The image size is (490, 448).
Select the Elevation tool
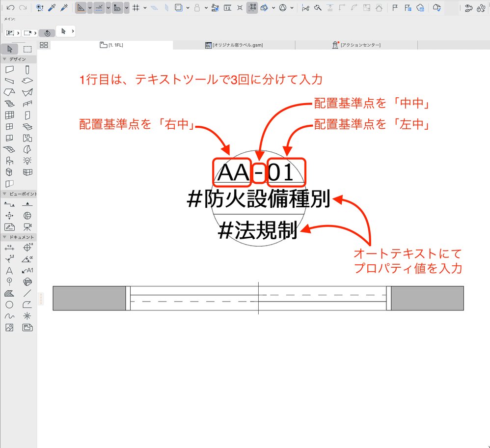click(x=27, y=204)
